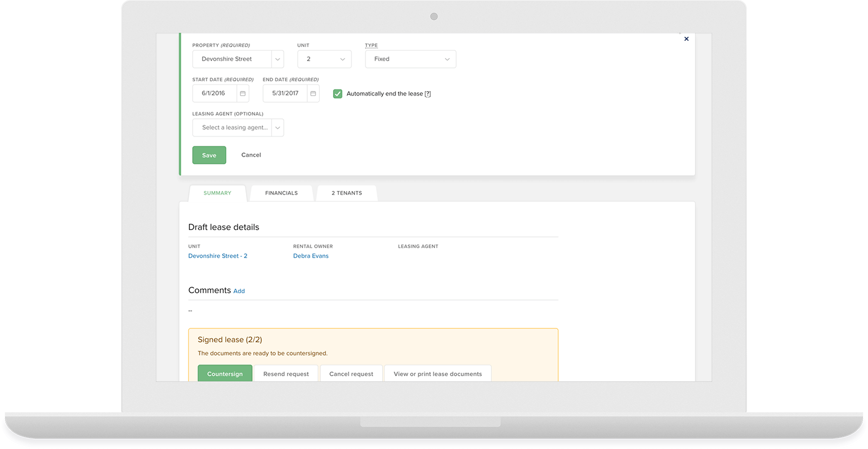Edit the end date field 5/31/2017
Viewport: 868px width, 449px height.
(285, 94)
